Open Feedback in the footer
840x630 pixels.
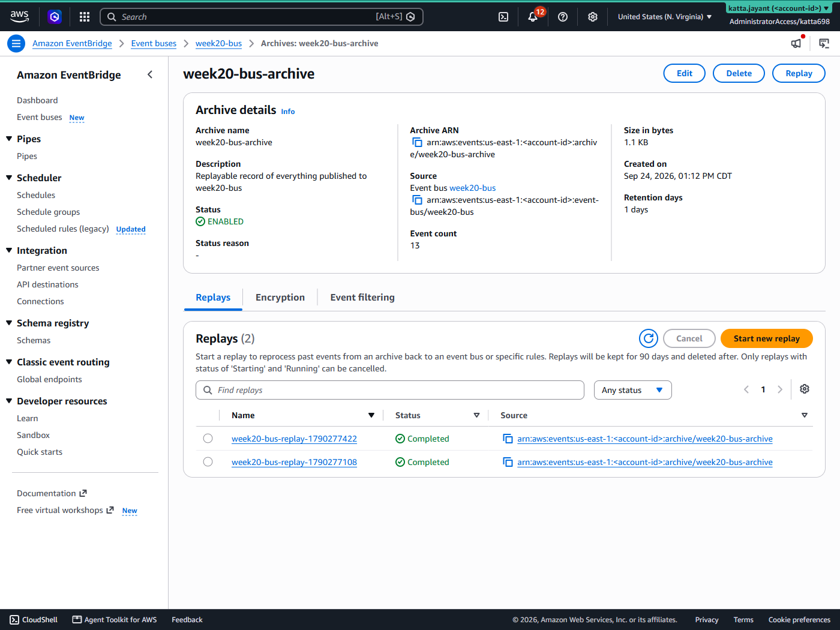pos(187,620)
